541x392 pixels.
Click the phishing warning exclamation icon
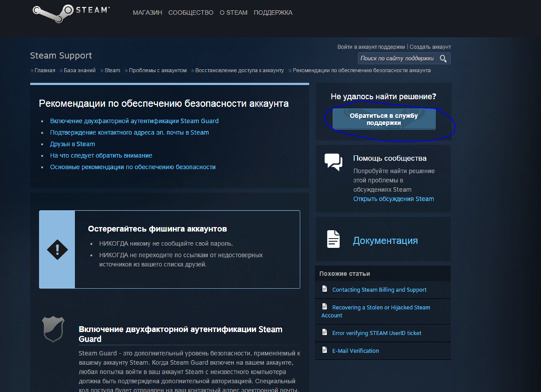point(57,249)
